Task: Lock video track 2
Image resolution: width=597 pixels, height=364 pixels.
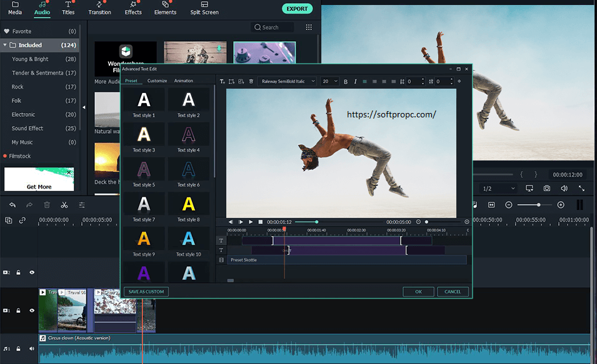Action: (x=18, y=272)
